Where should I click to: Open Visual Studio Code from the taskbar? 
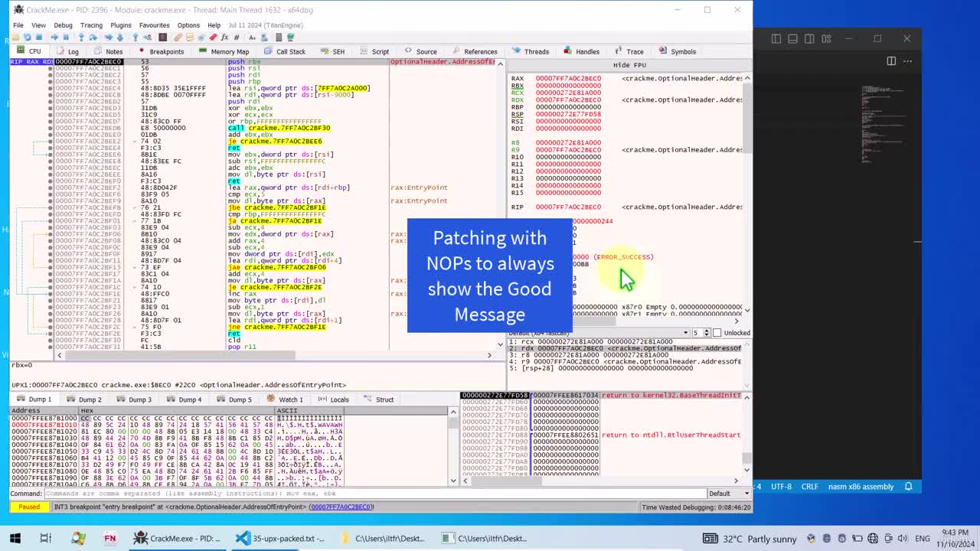coord(242,538)
